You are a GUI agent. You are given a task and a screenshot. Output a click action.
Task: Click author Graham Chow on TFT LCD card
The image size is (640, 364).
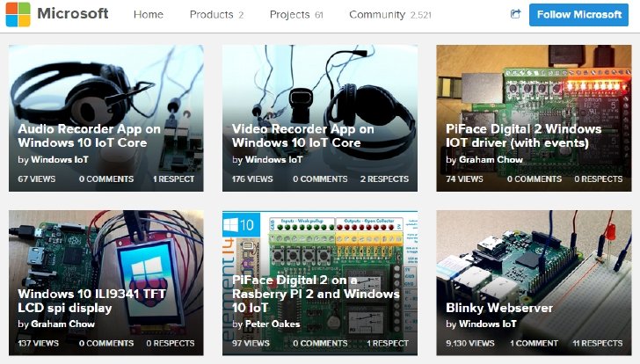pyautogui.click(x=63, y=324)
